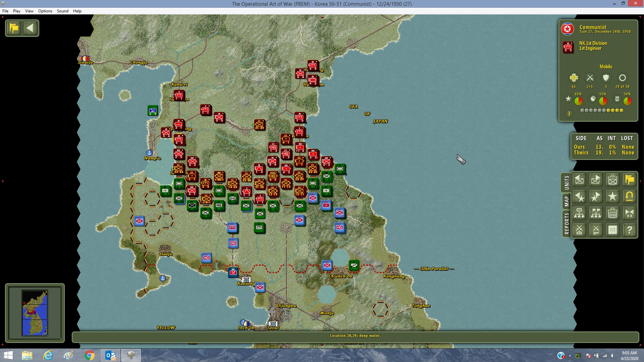
Task: Click the green naval unit off Namp'o coast
Action: [x=153, y=111]
